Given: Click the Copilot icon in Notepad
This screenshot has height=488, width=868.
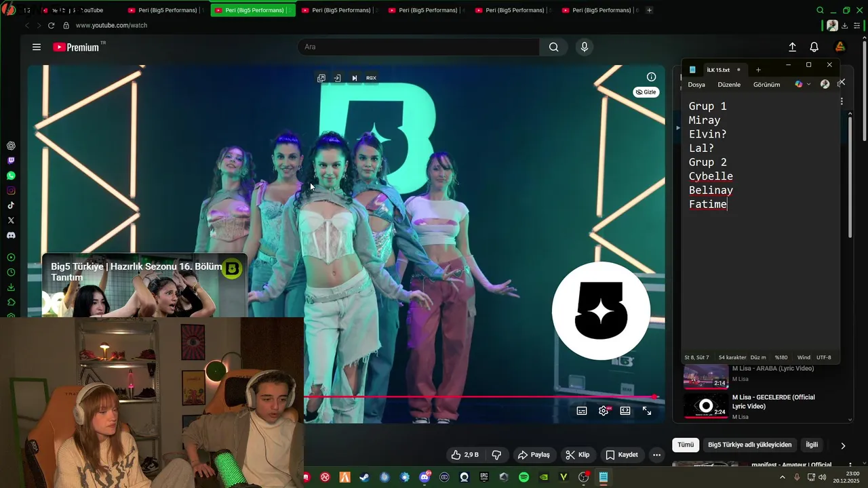Looking at the screenshot, I should [x=799, y=84].
